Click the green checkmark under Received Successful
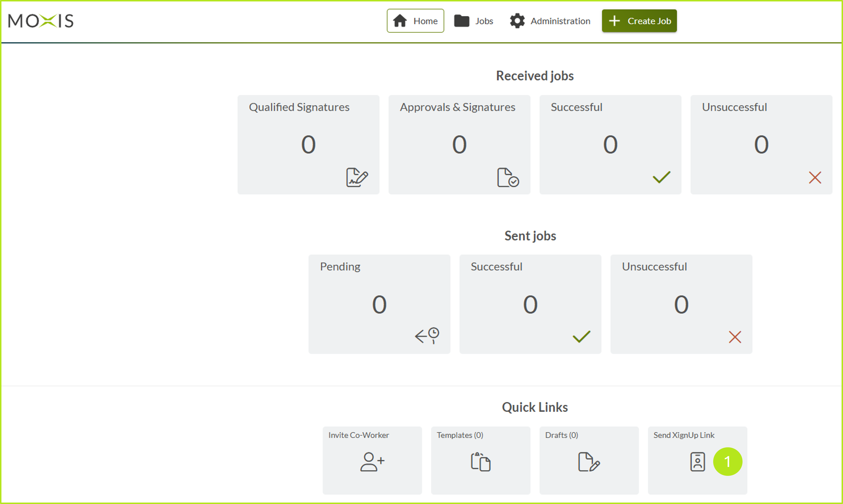The width and height of the screenshot is (843, 504). pyautogui.click(x=661, y=177)
